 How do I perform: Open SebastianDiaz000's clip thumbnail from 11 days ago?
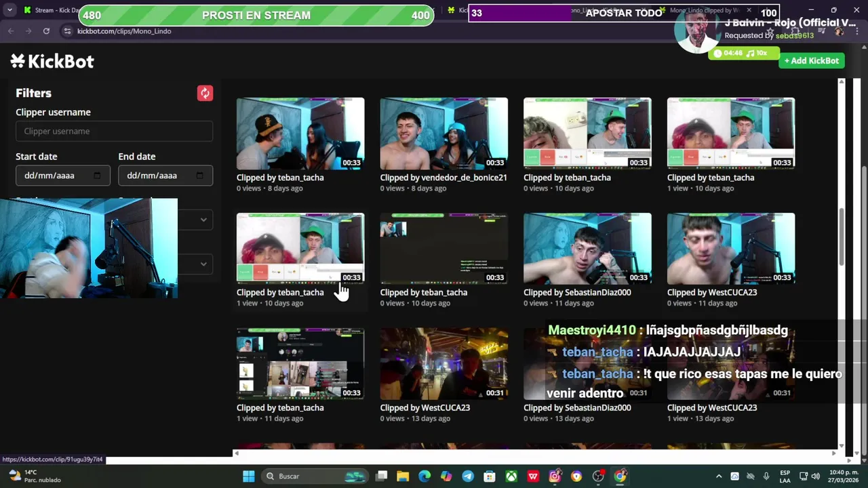point(587,248)
